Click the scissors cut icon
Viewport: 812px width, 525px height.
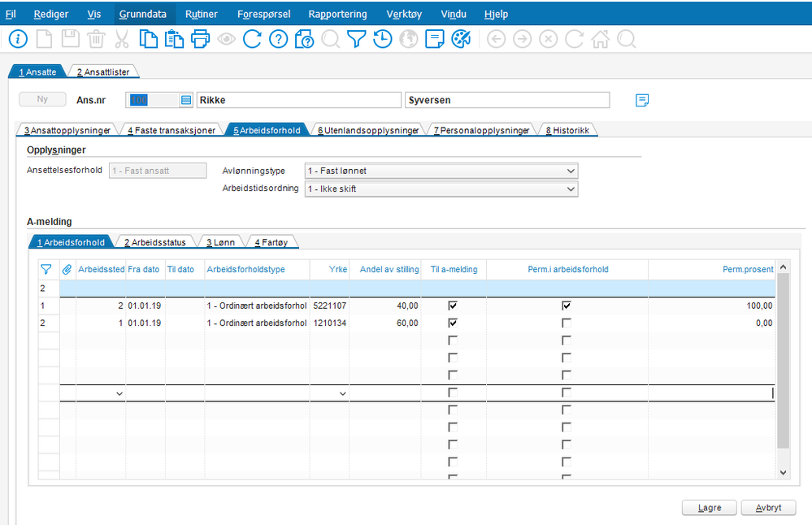(122, 39)
